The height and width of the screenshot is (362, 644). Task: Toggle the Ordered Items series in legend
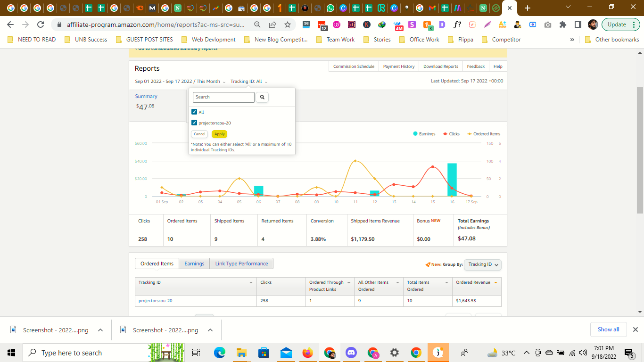point(484,134)
